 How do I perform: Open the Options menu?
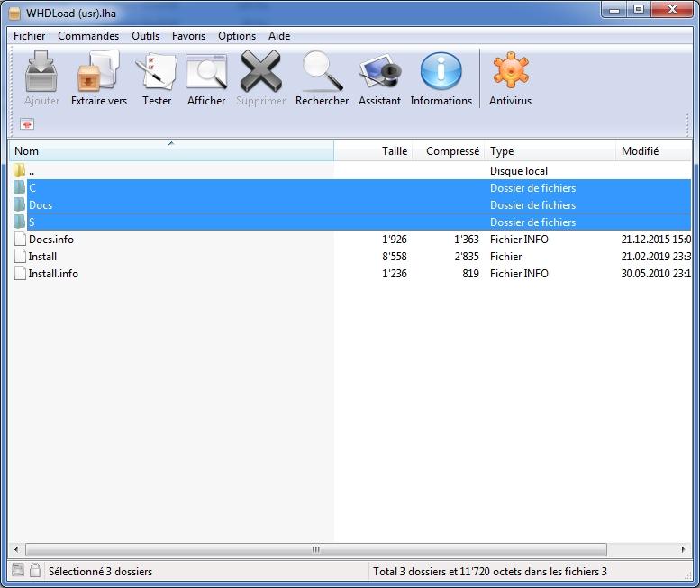point(237,36)
